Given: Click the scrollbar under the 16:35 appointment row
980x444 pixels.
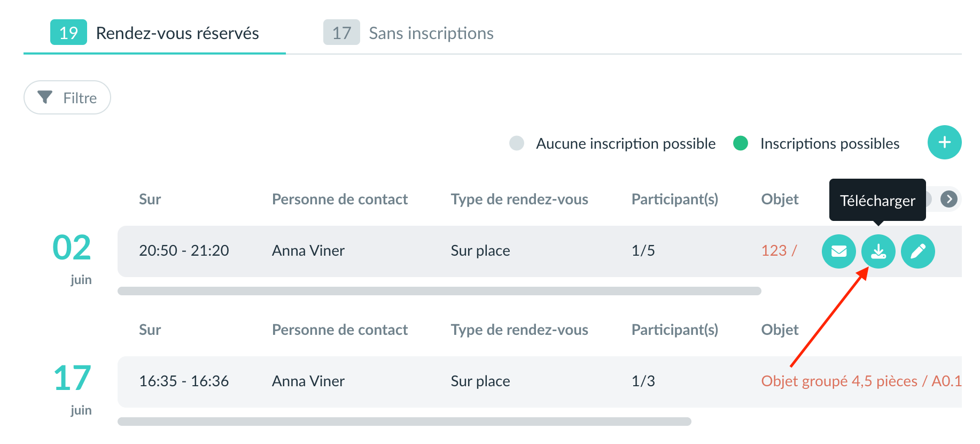Looking at the screenshot, I should pyautogui.click(x=404, y=422).
